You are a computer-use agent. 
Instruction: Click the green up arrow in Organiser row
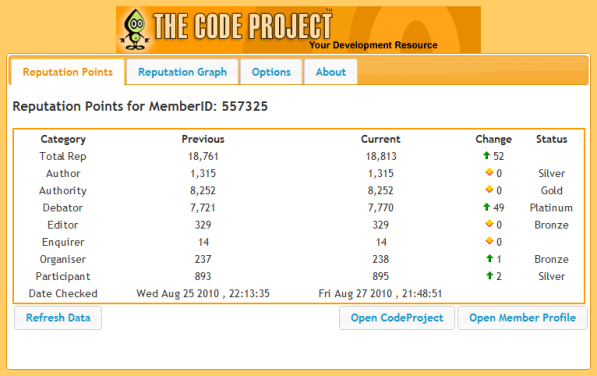(x=490, y=258)
